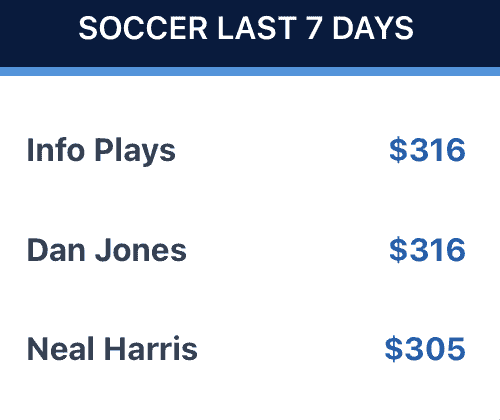Click the light blue divider under header

[250, 71]
